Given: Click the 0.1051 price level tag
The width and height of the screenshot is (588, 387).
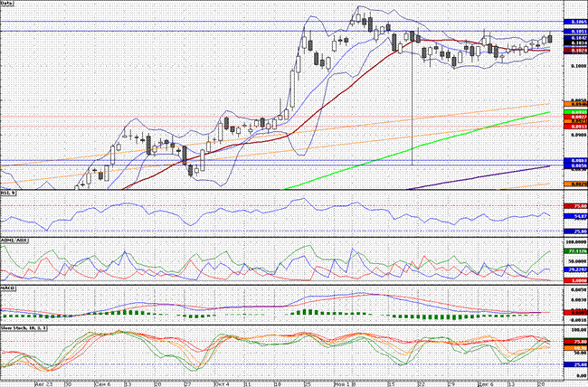Looking at the screenshot, I should coord(575,32).
